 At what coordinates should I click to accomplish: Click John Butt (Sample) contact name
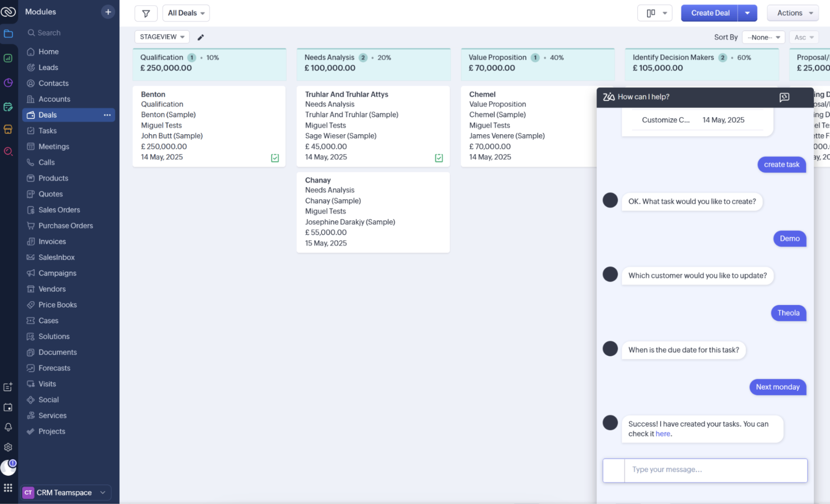pos(172,136)
